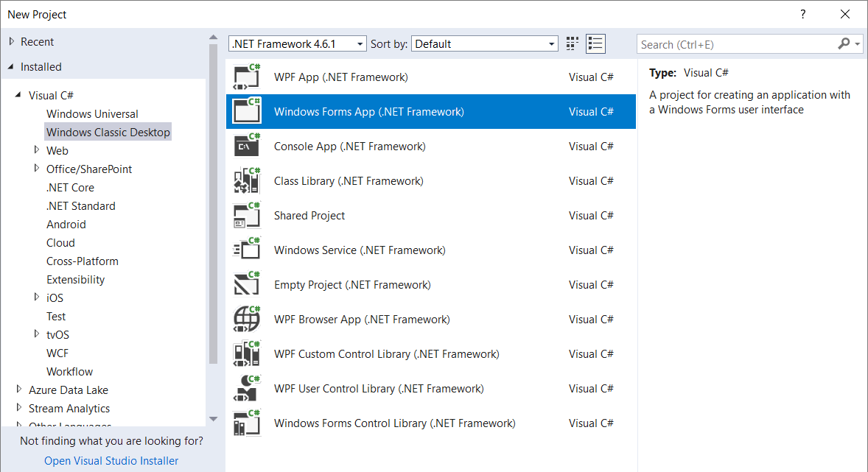Switch to small icons view
Image resolution: width=868 pixels, height=472 pixels.
[x=573, y=43]
